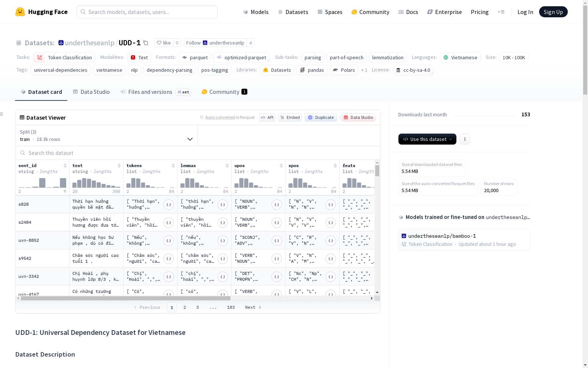Filter by the Token Classification task tag

[x=64, y=57]
